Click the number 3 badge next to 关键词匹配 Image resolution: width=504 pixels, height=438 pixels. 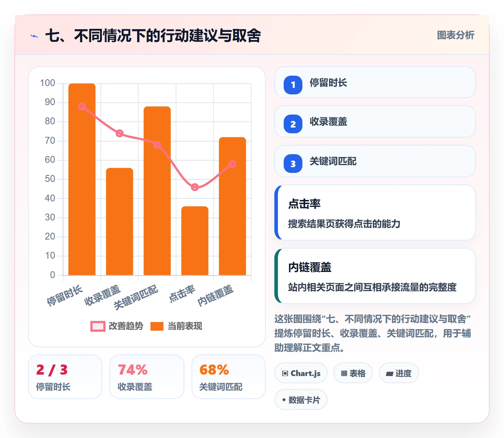(293, 164)
